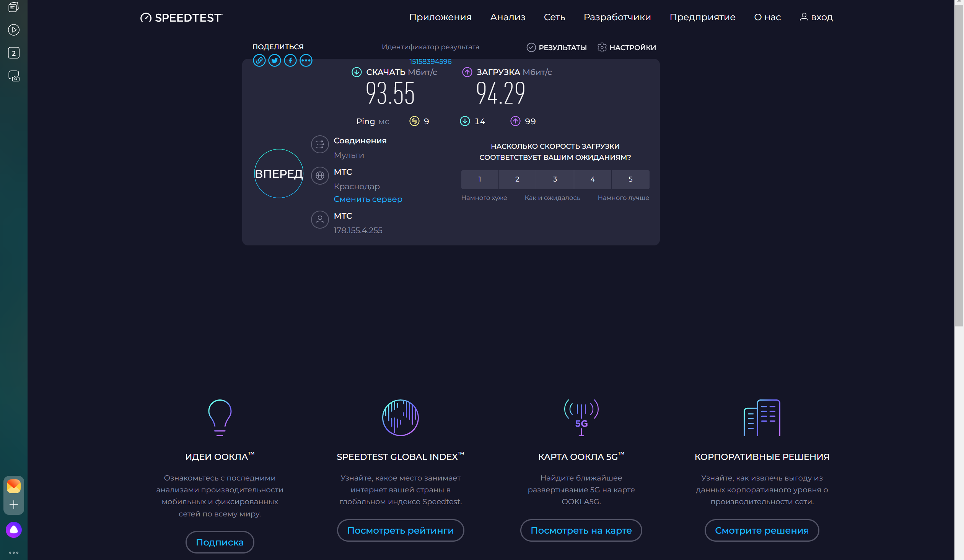Screen dimensions: 964x560
Task: Click the download arrow icon beside СКАЧАТЬ
Action: (x=357, y=72)
